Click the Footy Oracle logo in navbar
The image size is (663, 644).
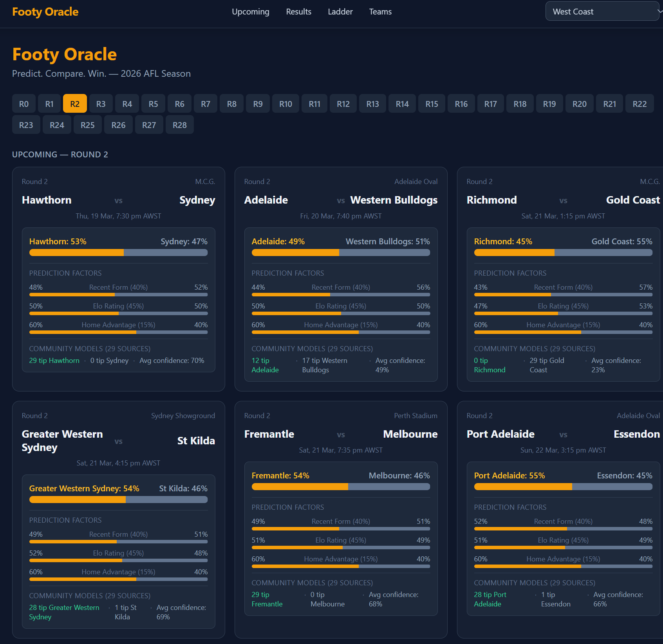(45, 12)
